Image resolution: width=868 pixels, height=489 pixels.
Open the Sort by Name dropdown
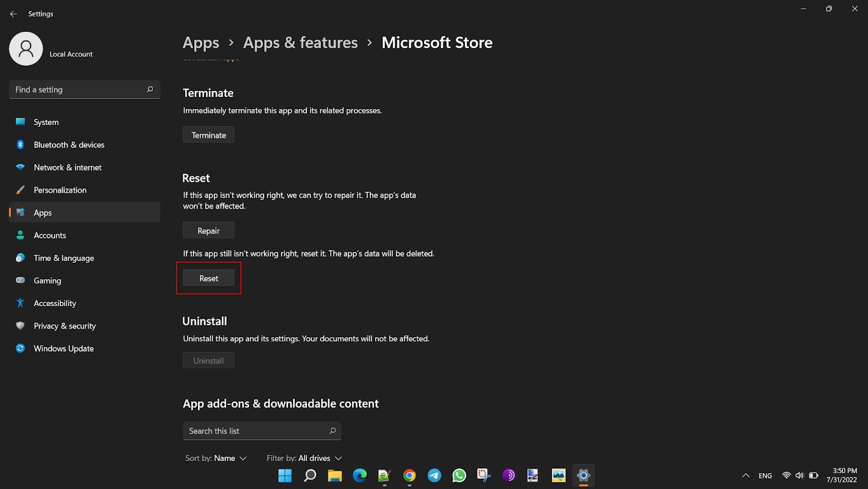[x=216, y=458]
